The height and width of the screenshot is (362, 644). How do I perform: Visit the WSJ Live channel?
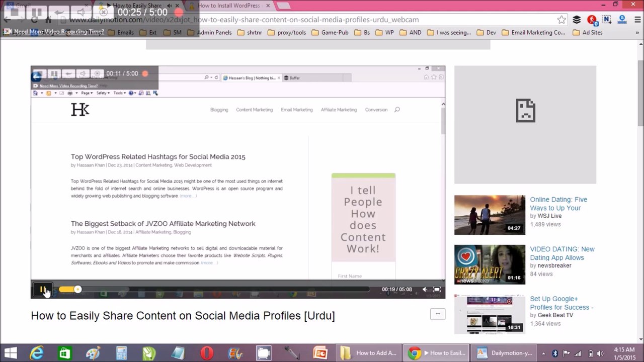coord(549,216)
